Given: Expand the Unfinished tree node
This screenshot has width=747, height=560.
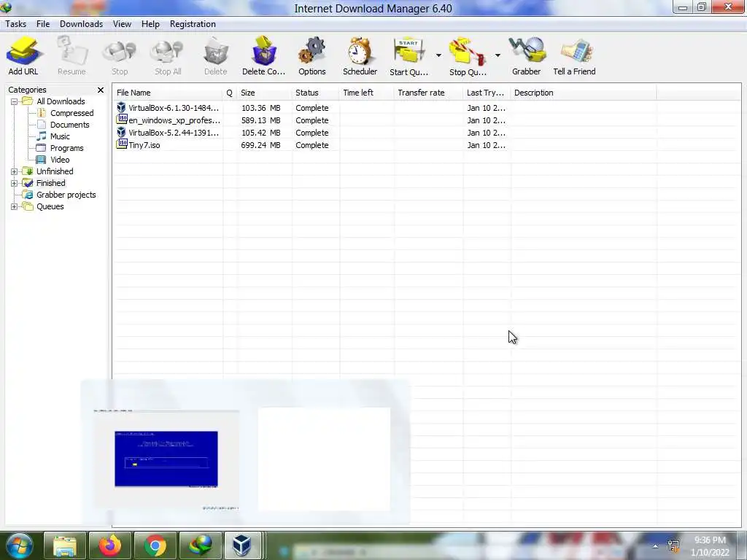Looking at the screenshot, I should [15, 171].
